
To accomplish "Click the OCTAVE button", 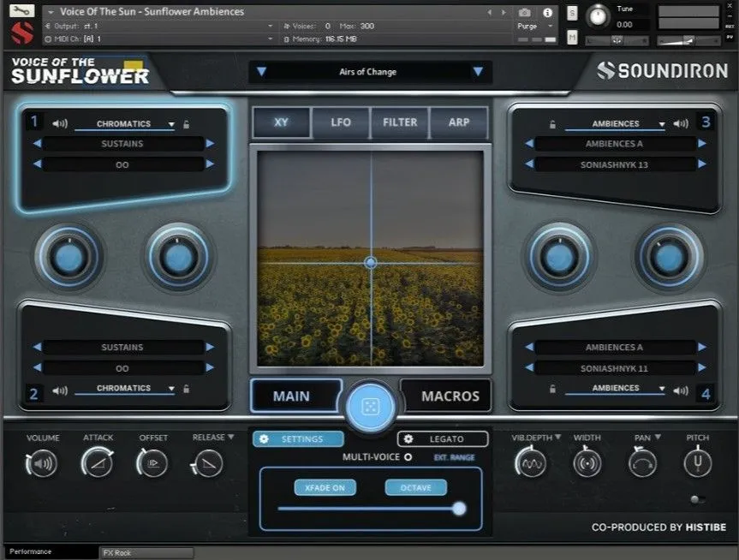I will click(415, 487).
